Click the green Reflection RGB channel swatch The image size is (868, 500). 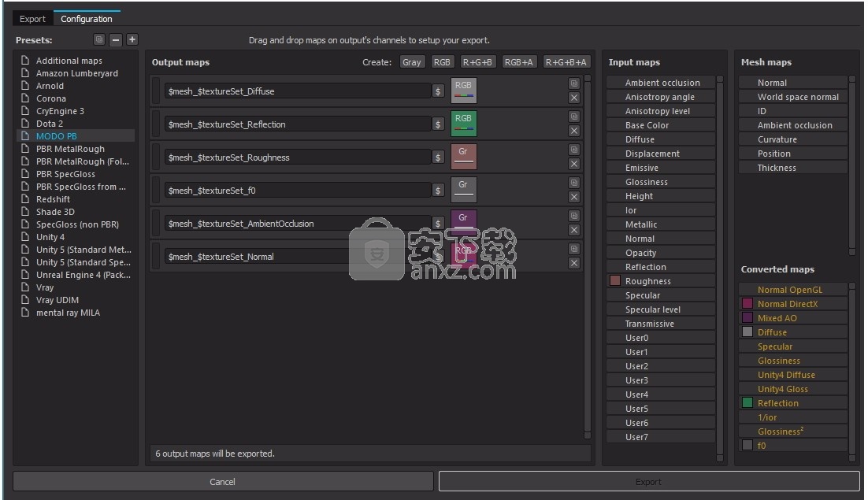[464, 124]
